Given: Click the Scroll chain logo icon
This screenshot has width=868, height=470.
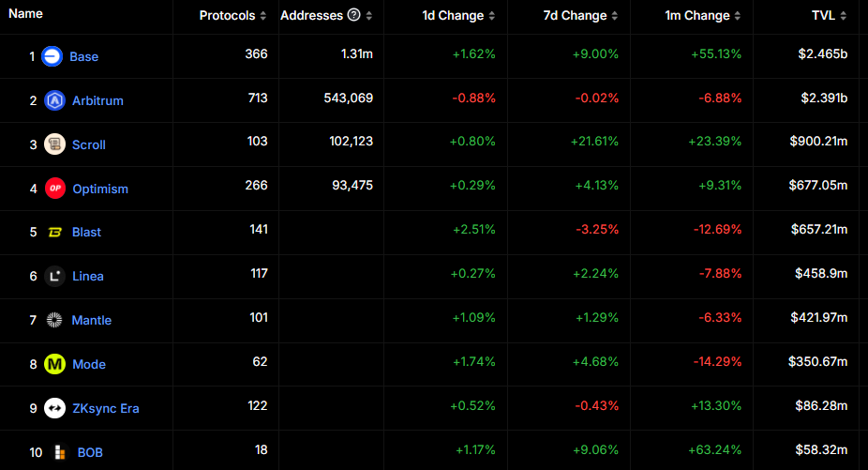Looking at the screenshot, I should point(55,144).
